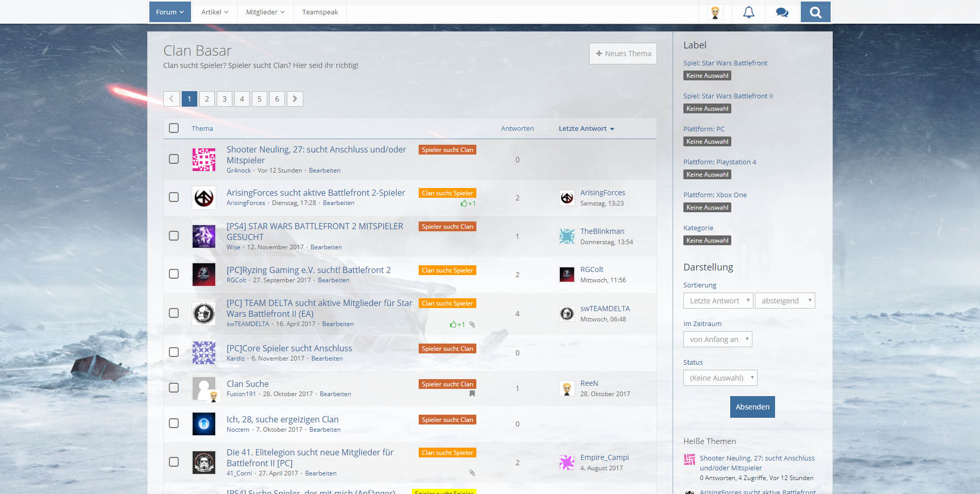Viewport: 980px width, 494px height.
Task: Open the absteigend order dropdown
Action: (785, 301)
